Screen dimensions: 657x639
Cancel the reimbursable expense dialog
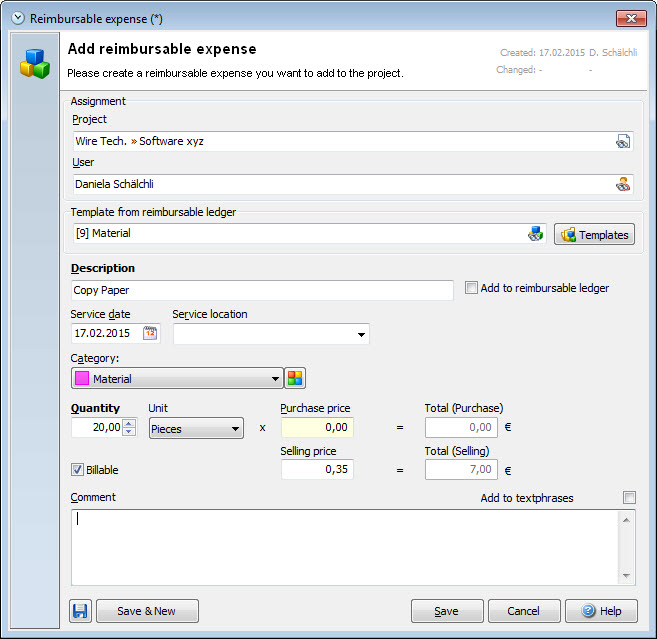coord(524,611)
